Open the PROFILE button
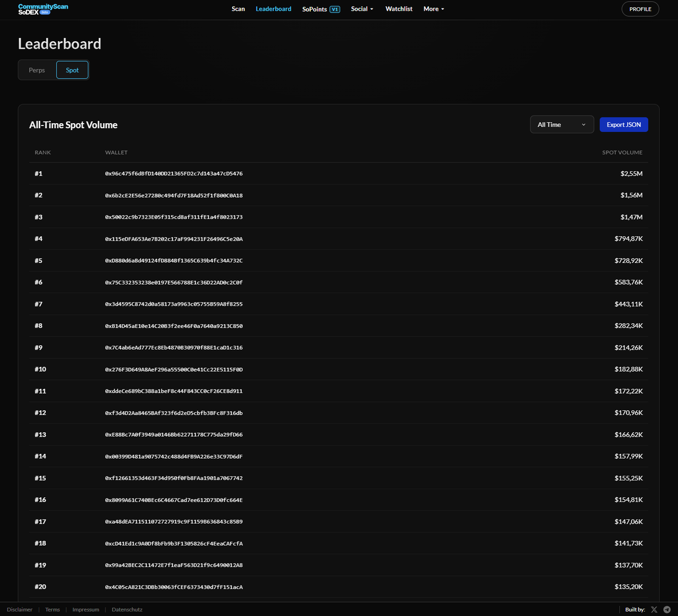 coord(640,8)
